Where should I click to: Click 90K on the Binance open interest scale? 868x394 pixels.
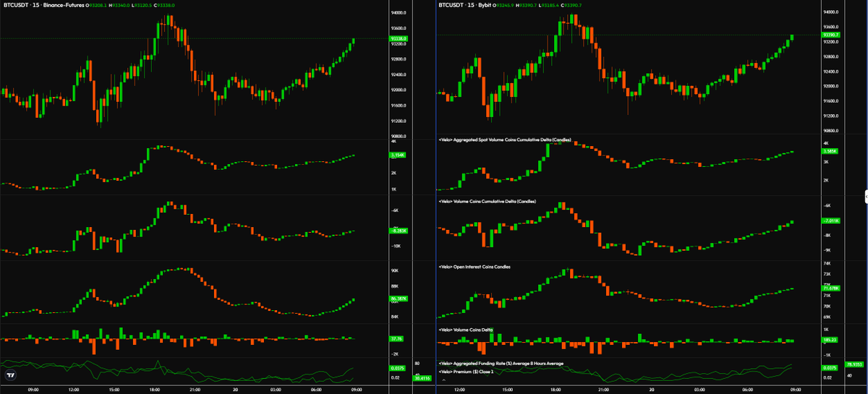point(395,270)
